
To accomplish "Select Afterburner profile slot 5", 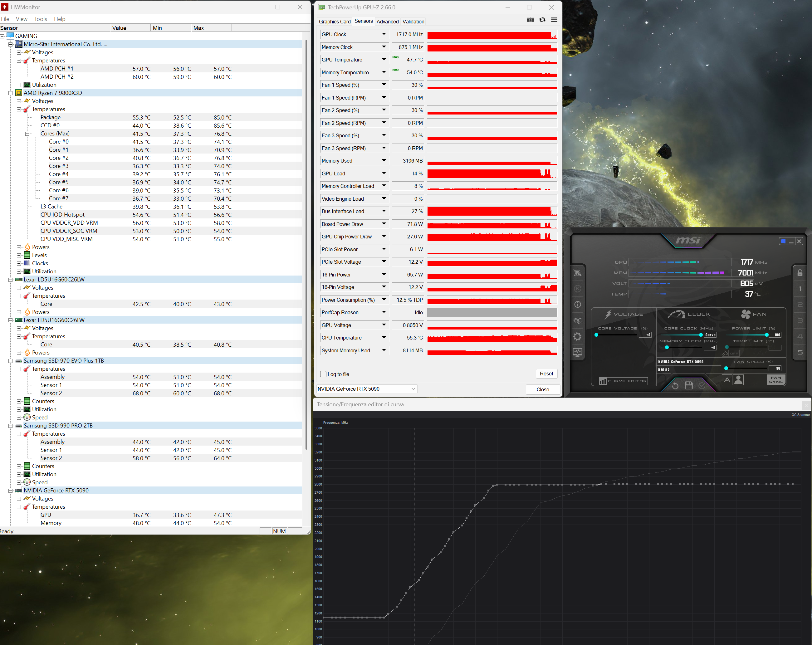I will tap(800, 352).
